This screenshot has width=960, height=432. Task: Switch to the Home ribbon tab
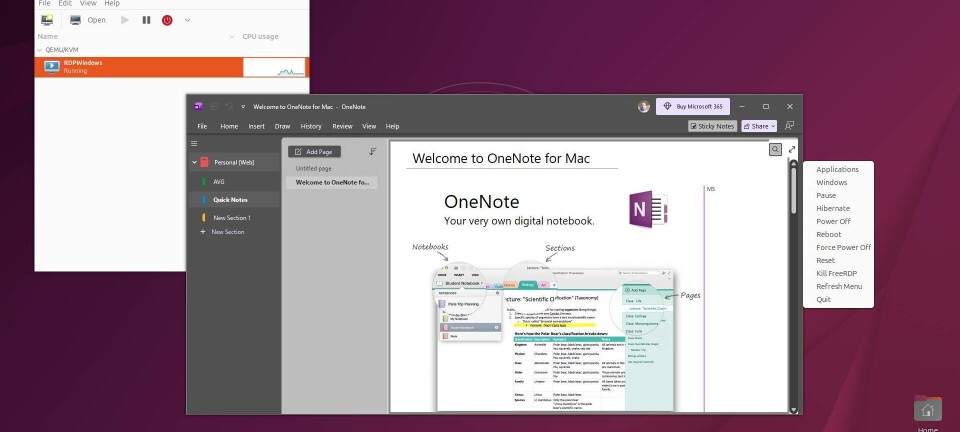click(x=229, y=127)
